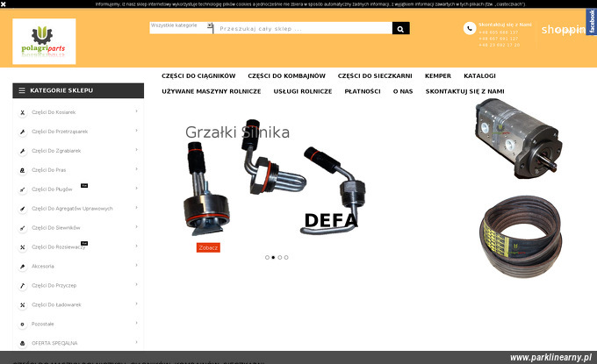Open Kemper menu item

[x=438, y=76]
